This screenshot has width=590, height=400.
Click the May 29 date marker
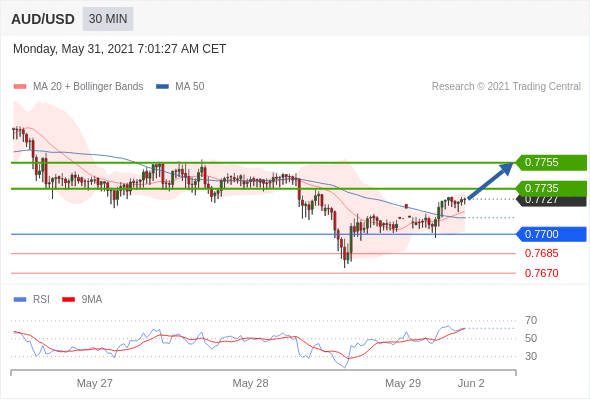(x=403, y=383)
